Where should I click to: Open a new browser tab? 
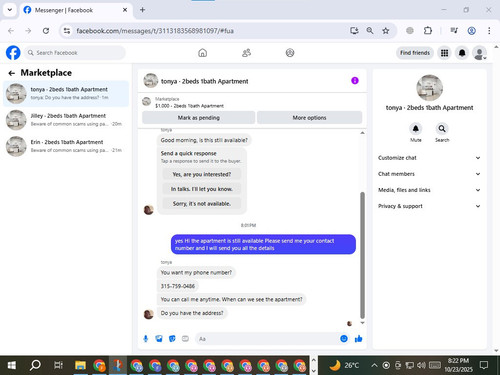click(142, 10)
